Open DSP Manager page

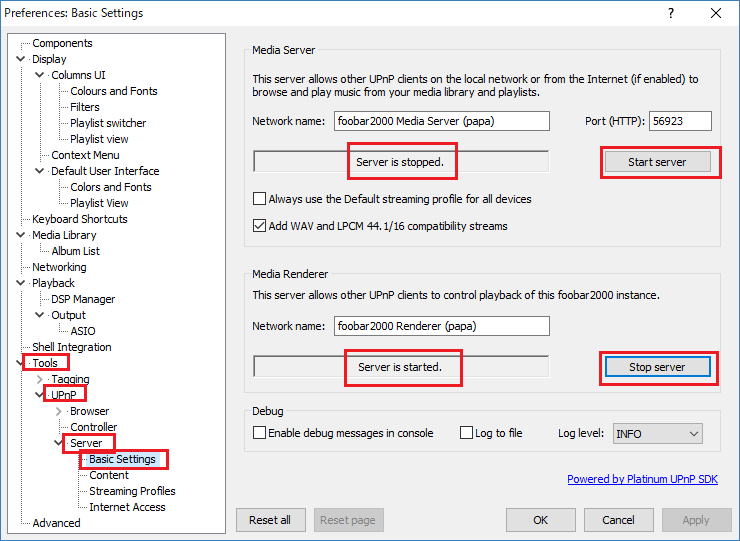[83, 299]
